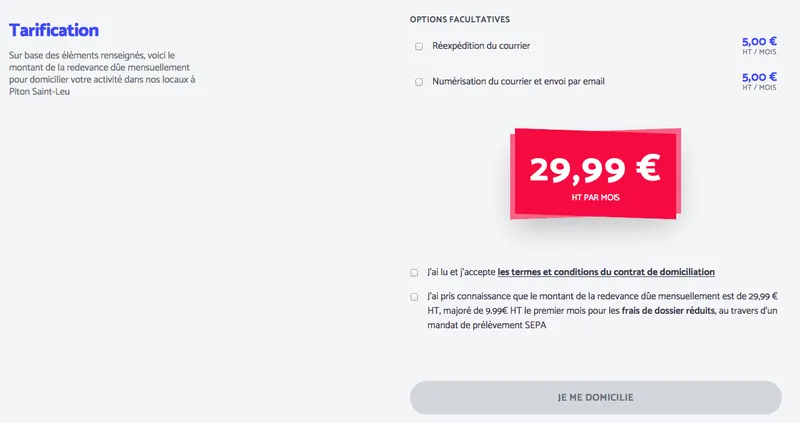
Task: Click the 5,00 € price for Numérisation
Action: [x=759, y=76]
